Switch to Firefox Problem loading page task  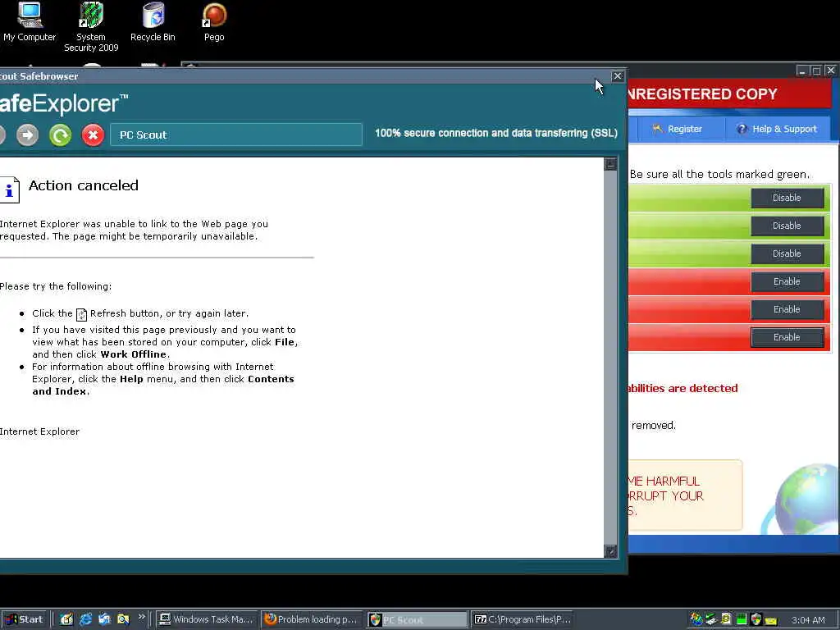(312, 619)
